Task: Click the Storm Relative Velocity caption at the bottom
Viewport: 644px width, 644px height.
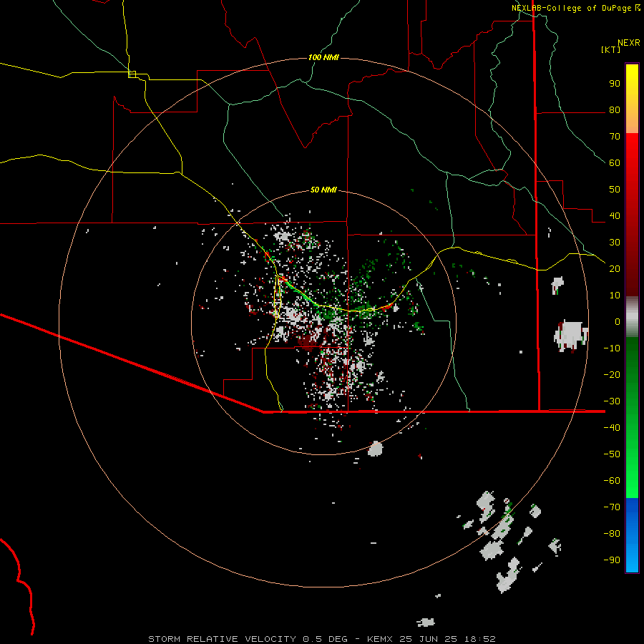Action: [x=321, y=639]
